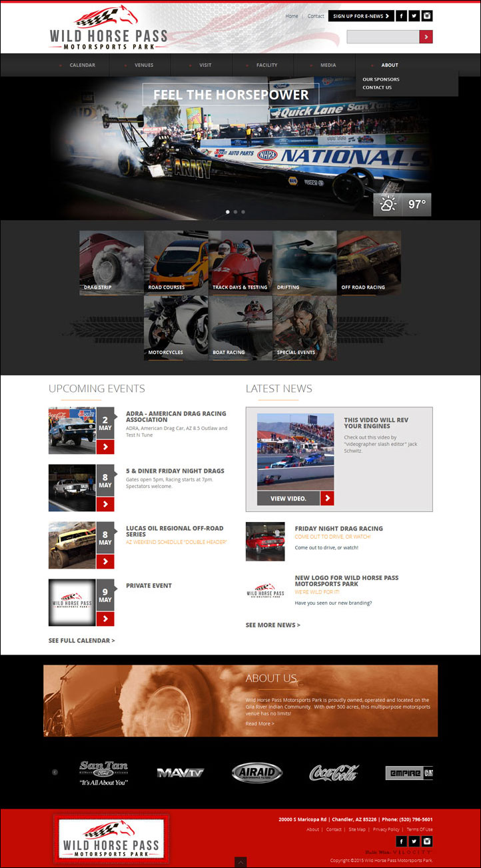Open ADRA American Drag Racing Association title
481x868 pixels.
click(176, 417)
